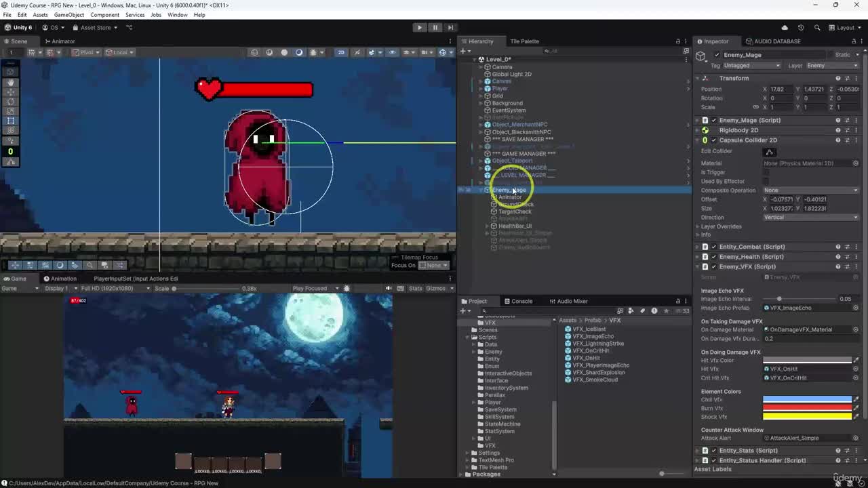The image size is (868, 488).
Task: Switch to the Animation tab
Action: 60,279
